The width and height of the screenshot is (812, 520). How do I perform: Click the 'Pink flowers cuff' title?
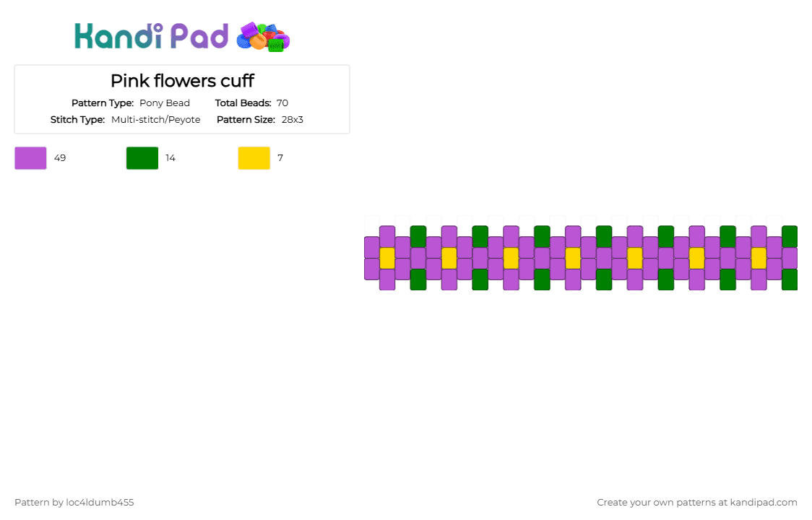[182, 81]
